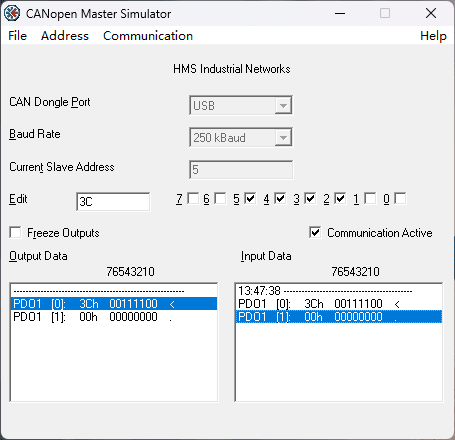Open the Address menu
Image resolution: width=455 pixels, height=440 pixels.
click(x=65, y=36)
